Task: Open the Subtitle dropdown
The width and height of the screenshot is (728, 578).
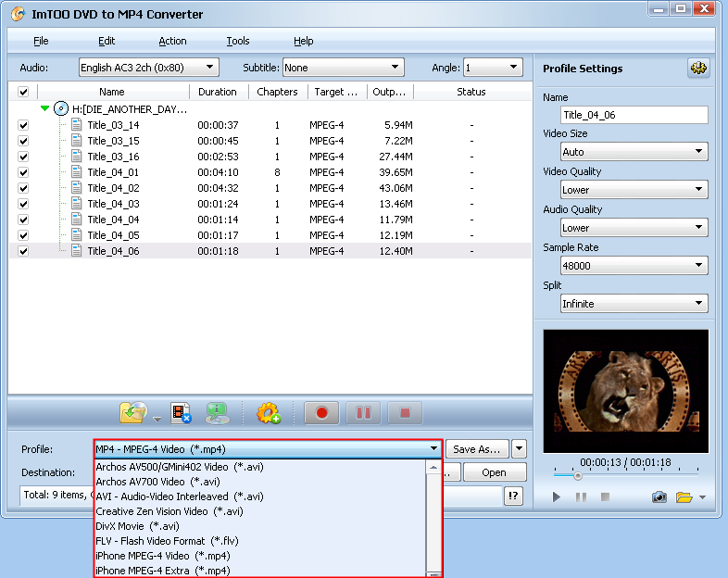Action: click(x=344, y=68)
